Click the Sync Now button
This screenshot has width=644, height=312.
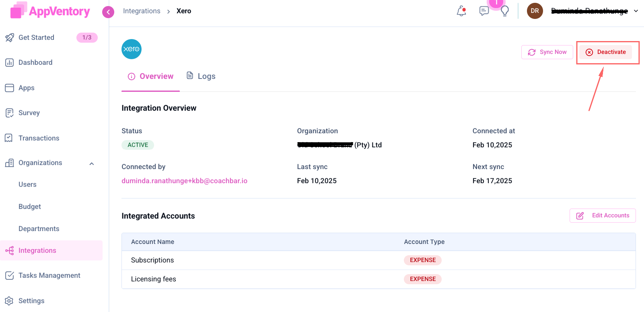[x=547, y=52]
